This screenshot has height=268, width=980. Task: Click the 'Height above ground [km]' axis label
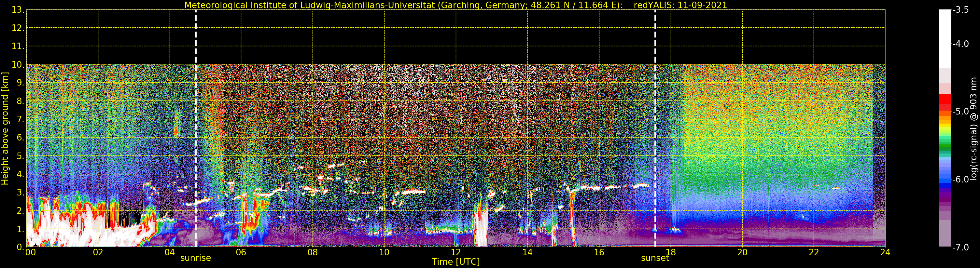pyautogui.click(x=5, y=128)
